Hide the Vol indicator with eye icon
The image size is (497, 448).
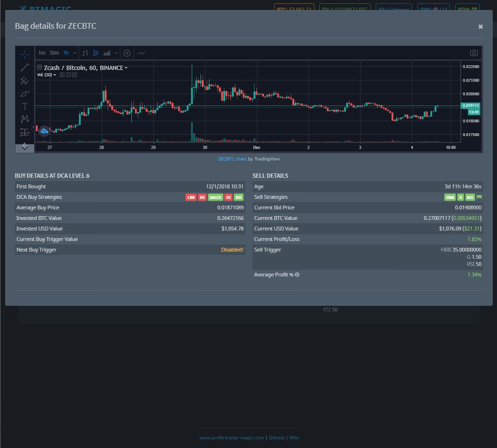pos(62,75)
